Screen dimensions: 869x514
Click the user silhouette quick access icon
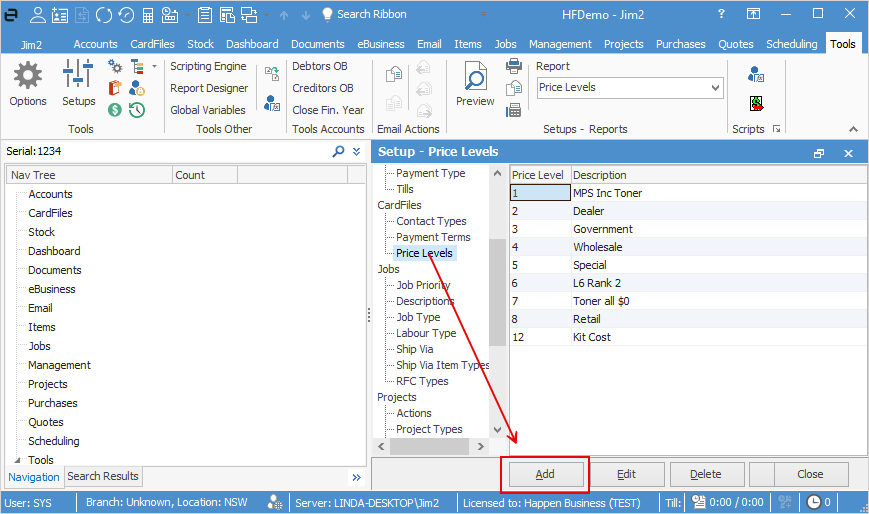pos(38,15)
